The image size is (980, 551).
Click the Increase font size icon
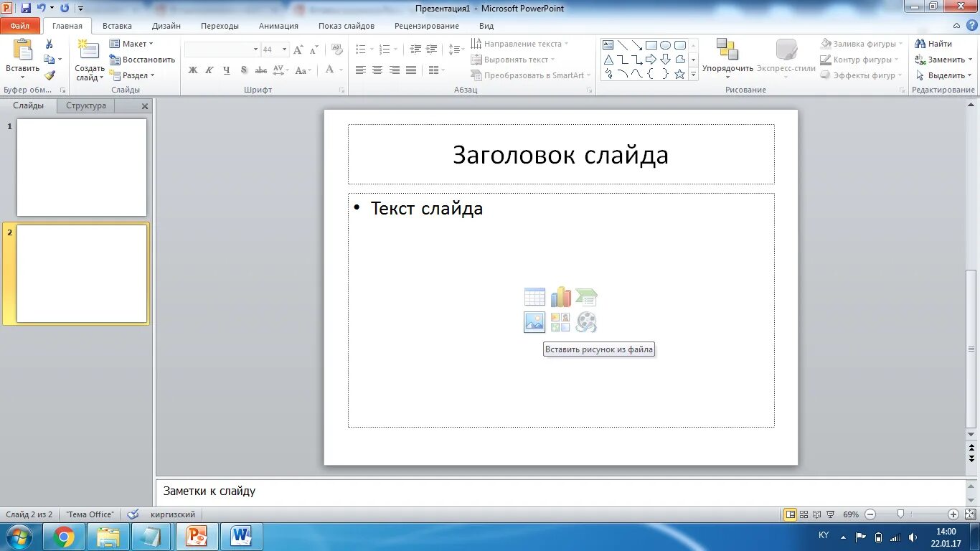click(298, 50)
